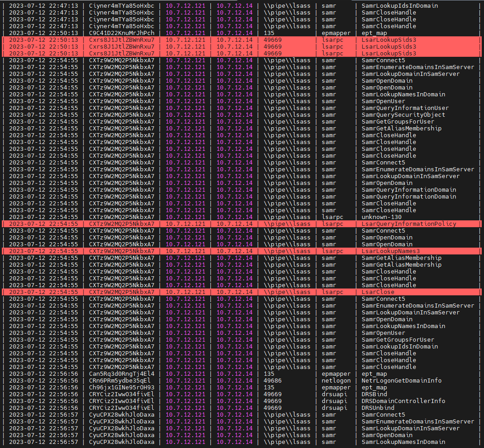This screenshot has width=484, height=448.
Task: Click epmapper in the Ch96jx1GINe95rOH93 row
Action: tap(336, 387)
